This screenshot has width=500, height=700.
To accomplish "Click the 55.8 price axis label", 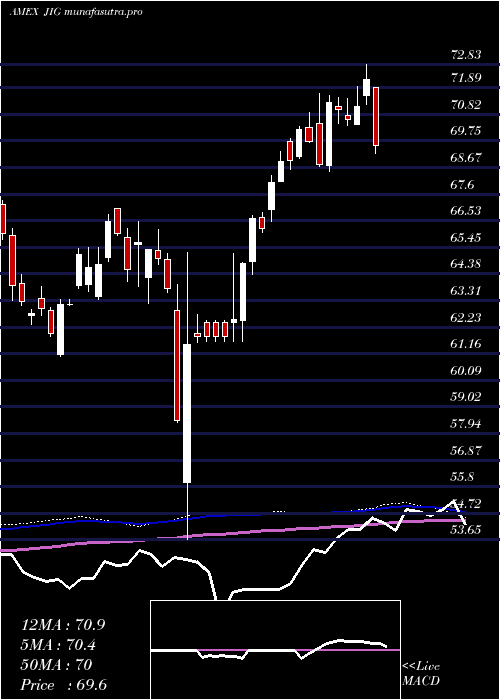I will 463,477.
